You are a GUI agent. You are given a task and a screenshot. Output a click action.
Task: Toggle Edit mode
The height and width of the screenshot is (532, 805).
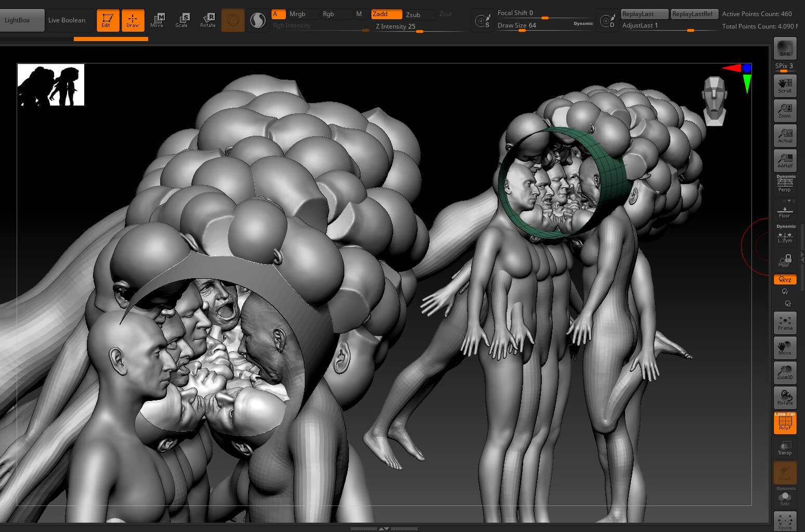pos(108,20)
